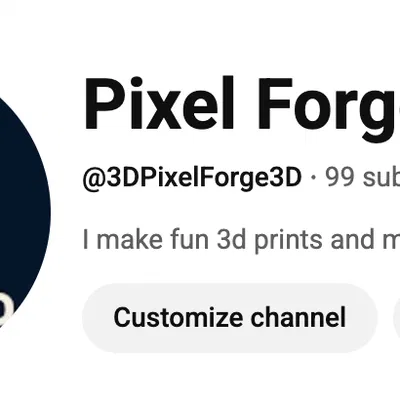Image resolution: width=400 pixels, height=400 pixels.
Task: Select the @3DPixelForge3D channel handle
Action: point(192,178)
